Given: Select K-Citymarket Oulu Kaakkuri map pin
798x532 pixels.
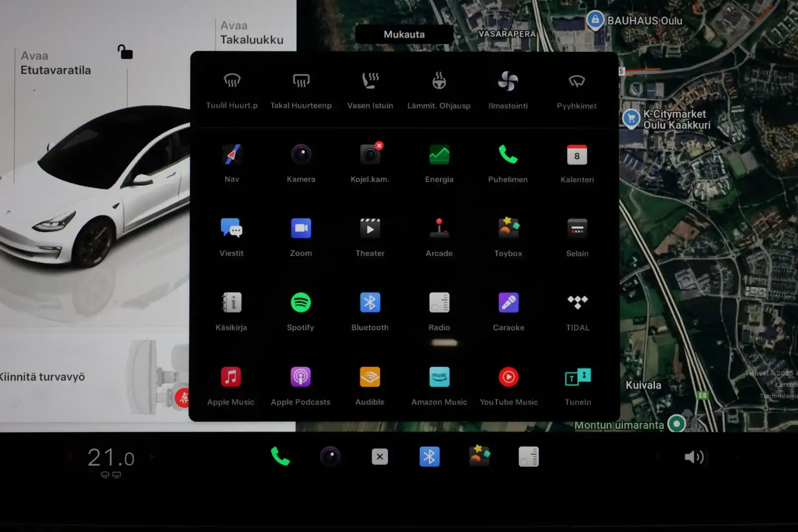Looking at the screenshot, I should pyautogui.click(x=631, y=118).
